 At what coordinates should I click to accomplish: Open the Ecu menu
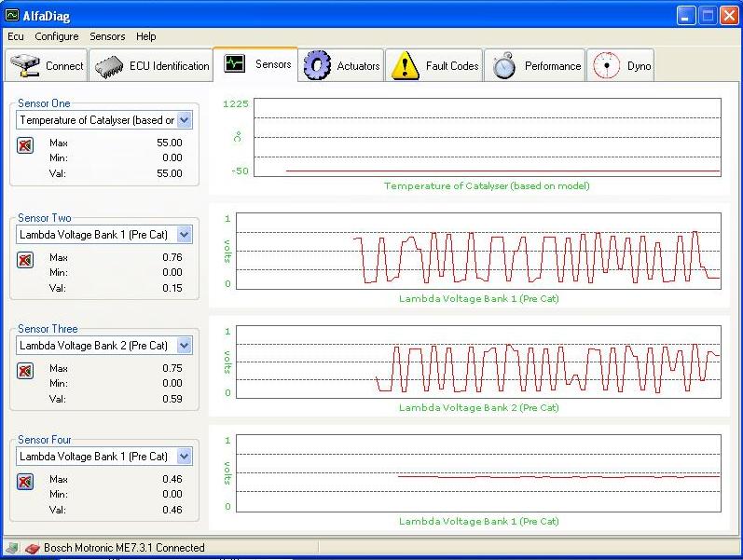[x=16, y=36]
